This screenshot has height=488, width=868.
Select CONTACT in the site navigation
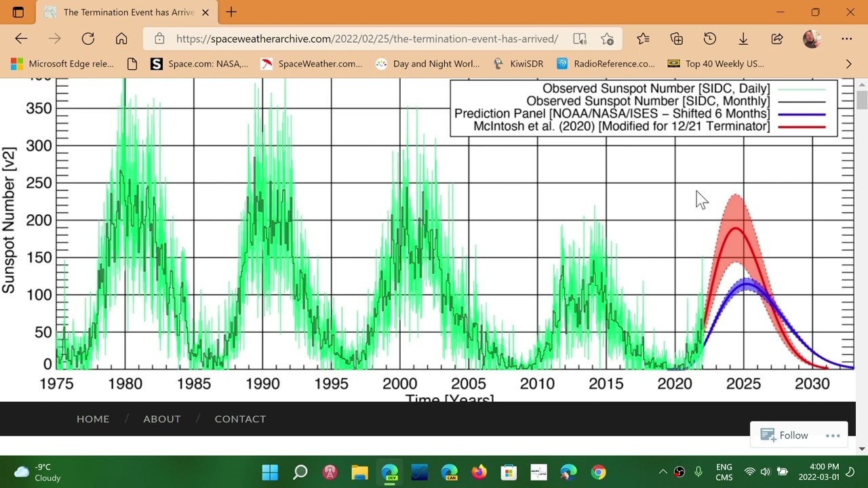pos(240,419)
